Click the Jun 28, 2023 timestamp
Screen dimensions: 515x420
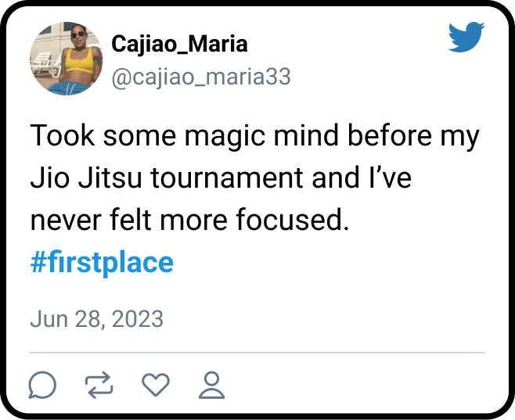96,319
